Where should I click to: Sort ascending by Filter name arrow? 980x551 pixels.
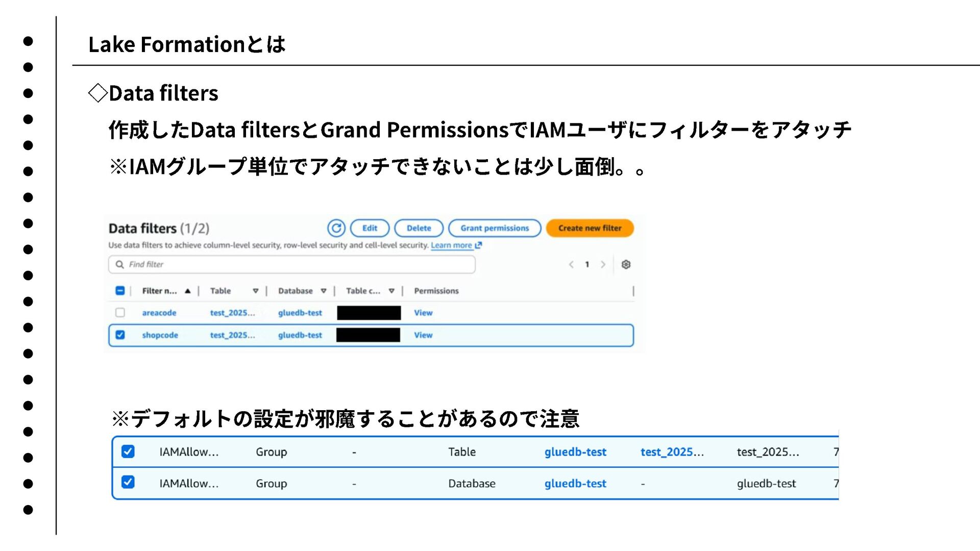coord(187,291)
